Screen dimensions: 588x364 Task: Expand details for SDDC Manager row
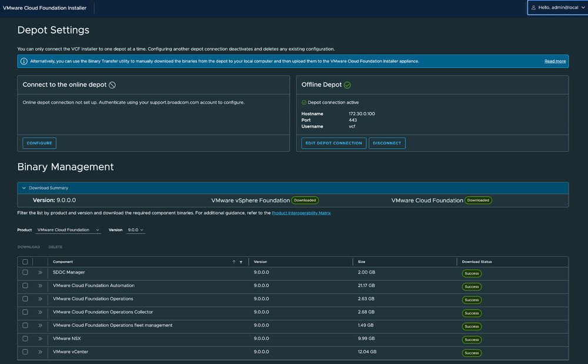[x=40, y=272]
